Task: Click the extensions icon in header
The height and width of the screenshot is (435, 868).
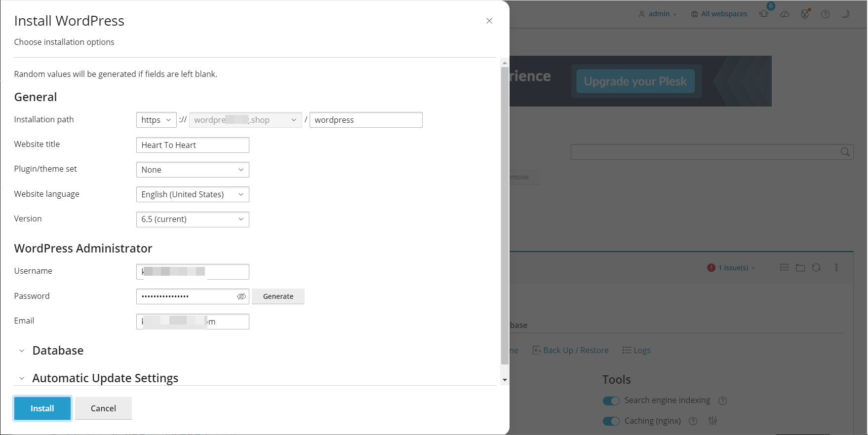Action: coord(805,14)
